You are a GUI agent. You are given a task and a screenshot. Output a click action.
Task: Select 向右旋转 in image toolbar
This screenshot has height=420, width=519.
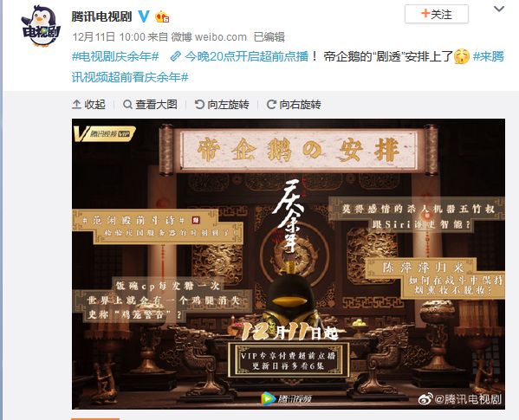tap(294, 105)
